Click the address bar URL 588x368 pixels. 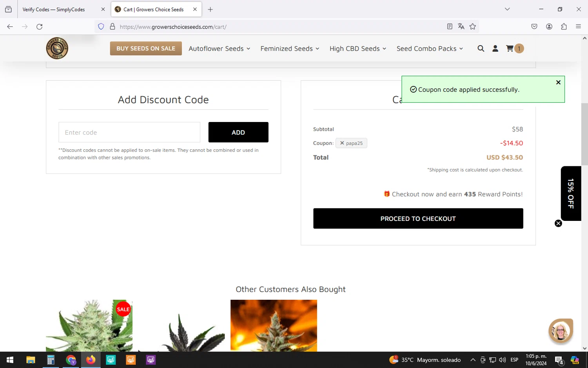[x=173, y=27]
